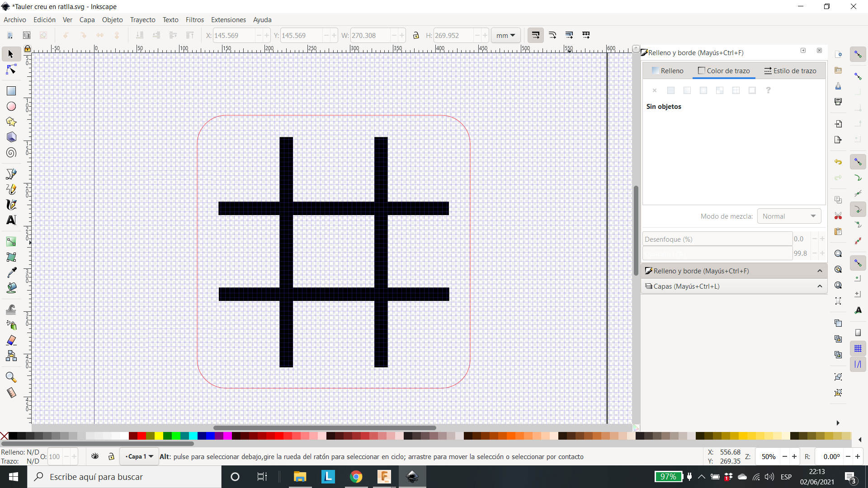This screenshot has width=868, height=488.
Task: Pick the Dropper color picker tool
Action: (11, 272)
